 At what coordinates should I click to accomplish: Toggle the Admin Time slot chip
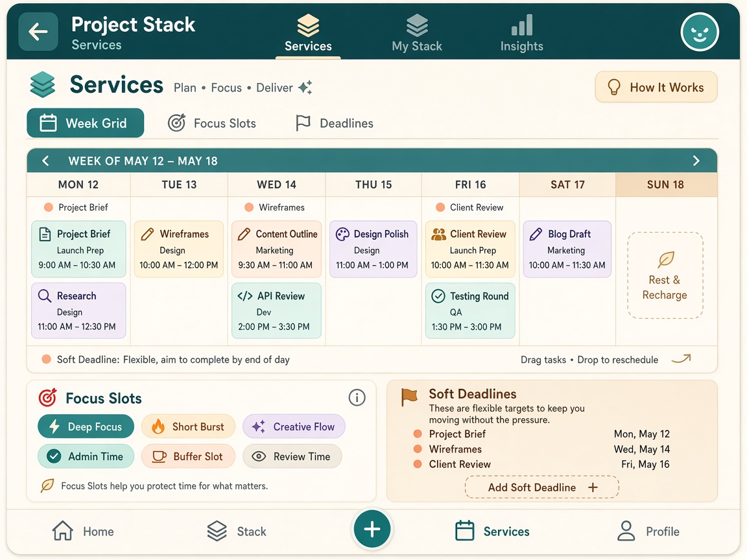point(86,456)
